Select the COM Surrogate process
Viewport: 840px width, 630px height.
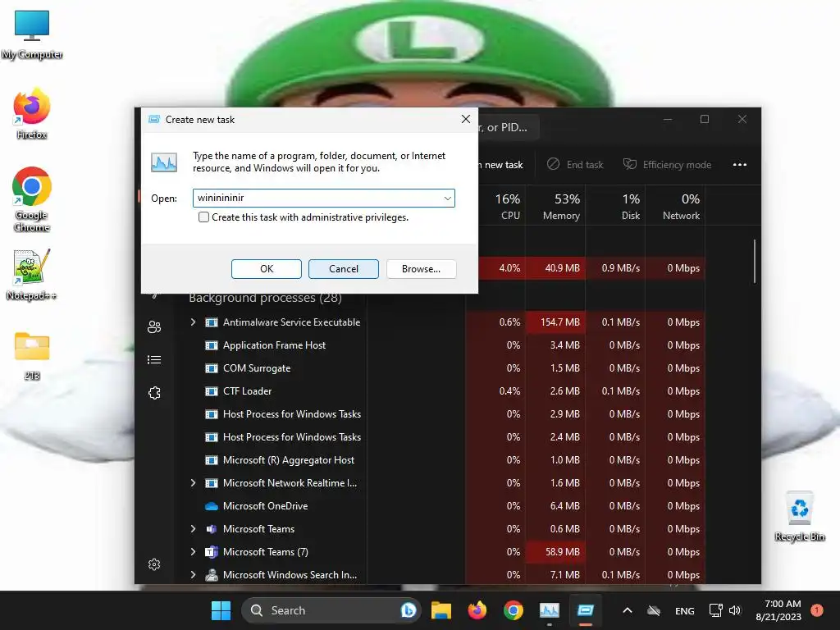(256, 368)
